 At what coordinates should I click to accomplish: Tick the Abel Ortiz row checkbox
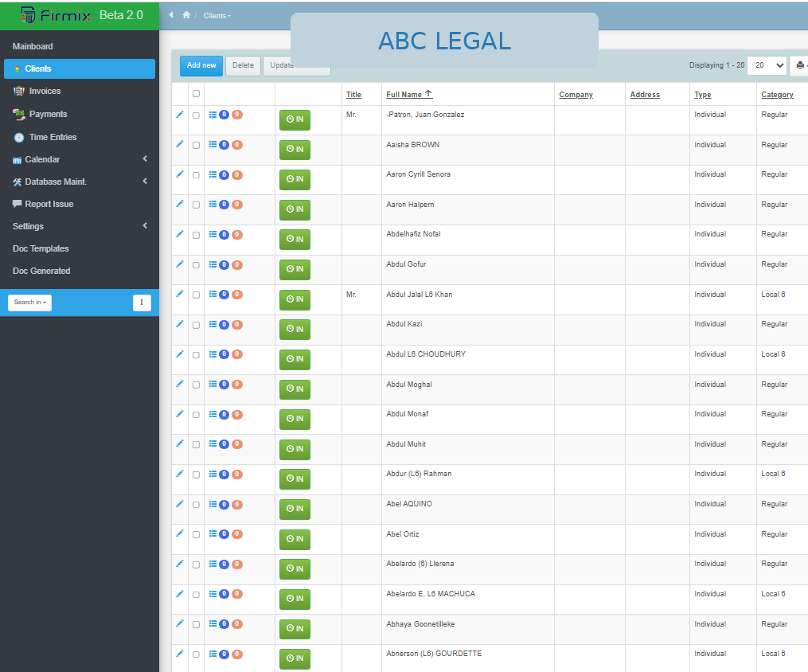[x=196, y=535]
